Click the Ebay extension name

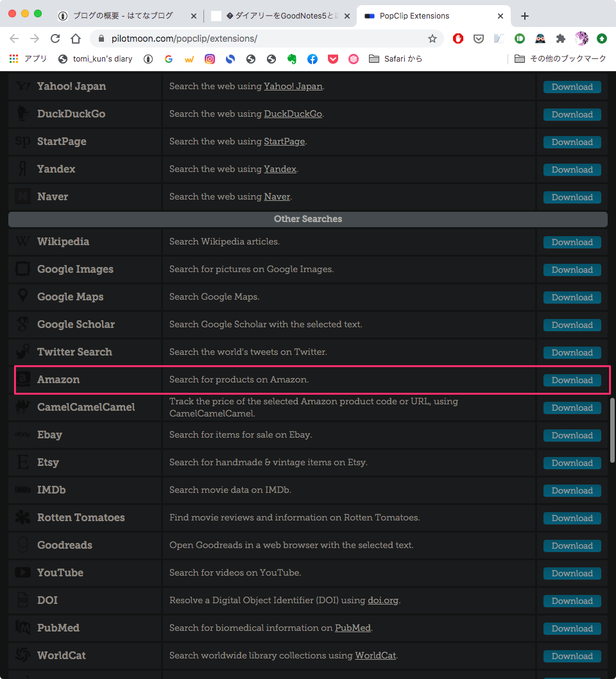coord(50,434)
